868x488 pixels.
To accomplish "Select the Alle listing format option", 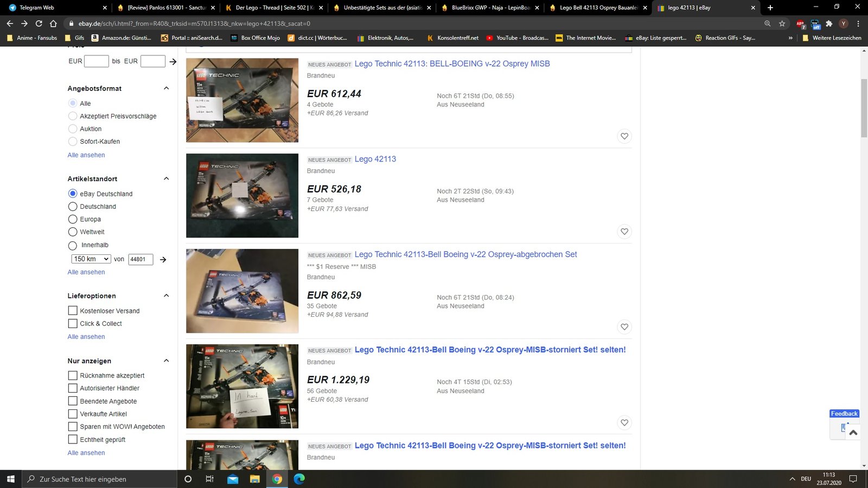I will 73,103.
